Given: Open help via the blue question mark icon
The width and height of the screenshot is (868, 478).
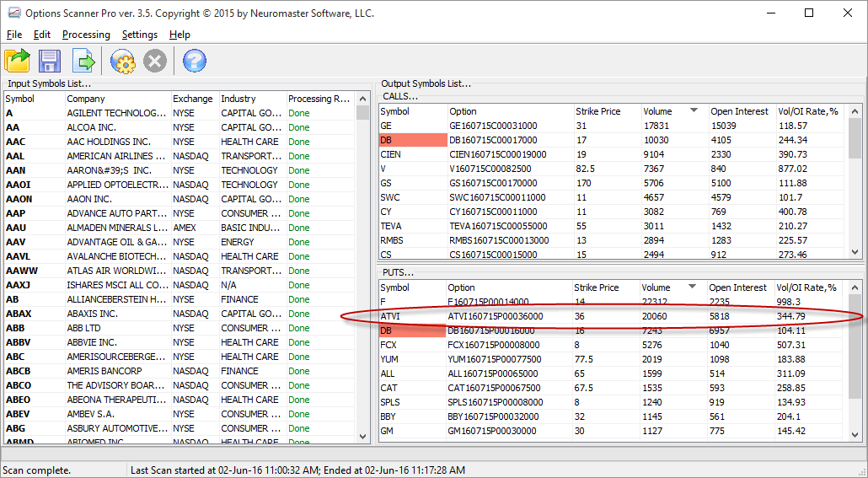Looking at the screenshot, I should point(195,61).
